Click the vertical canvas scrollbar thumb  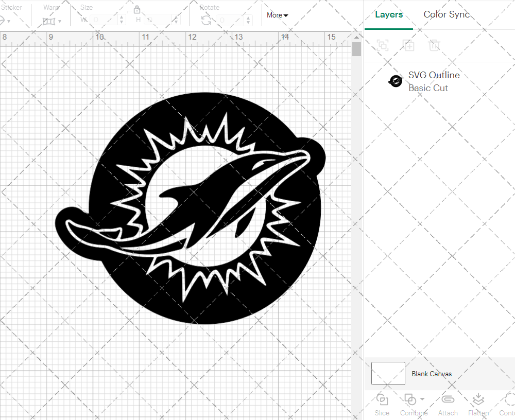click(357, 49)
